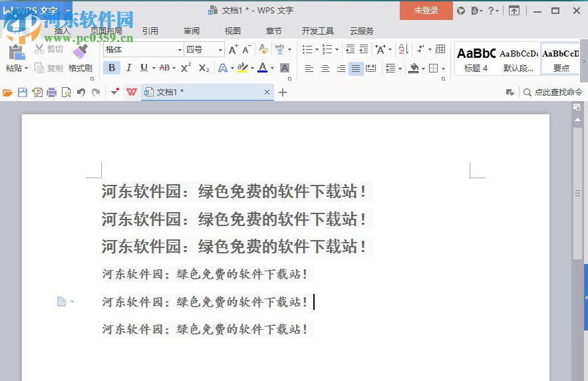588x381 pixels.
Task: Open the quick access toolbar customize dropdown
Action: point(115,92)
